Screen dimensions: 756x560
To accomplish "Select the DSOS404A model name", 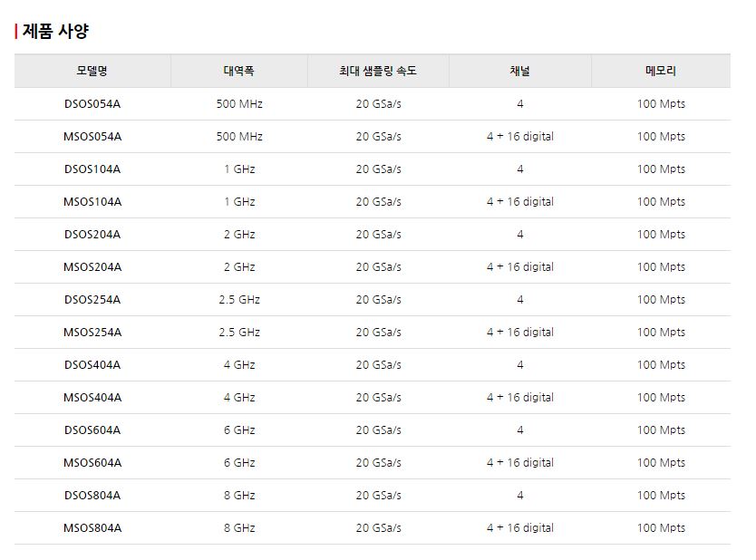I will (92, 365).
